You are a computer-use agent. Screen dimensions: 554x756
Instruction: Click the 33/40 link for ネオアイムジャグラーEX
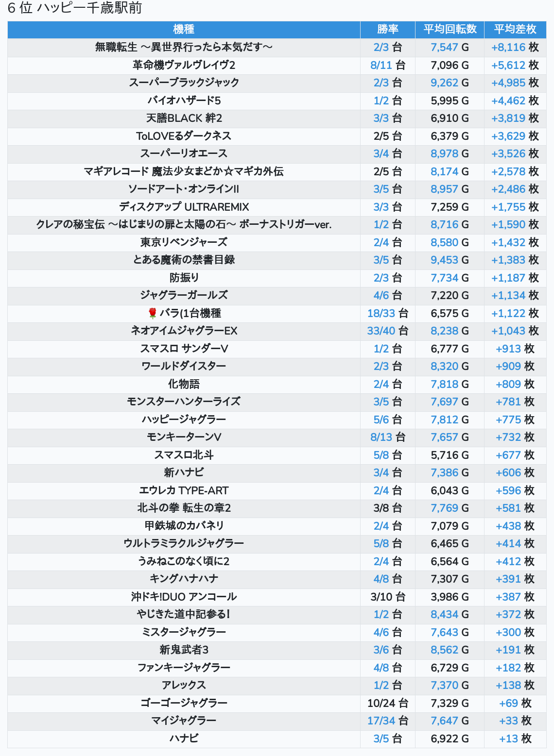click(x=381, y=331)
